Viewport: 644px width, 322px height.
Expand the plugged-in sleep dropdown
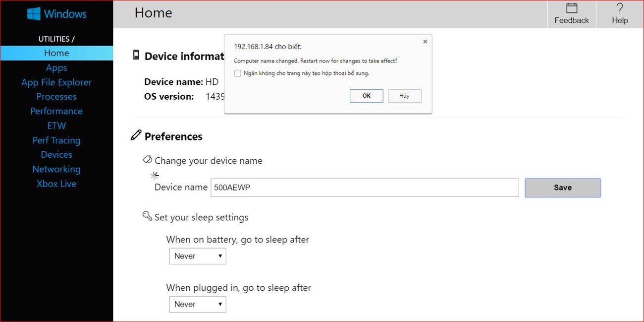[x=198, y=304]
